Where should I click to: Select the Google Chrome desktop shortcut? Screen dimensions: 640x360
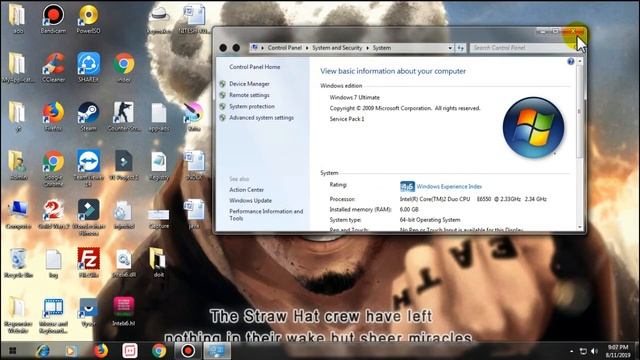(x=53, y=168)
